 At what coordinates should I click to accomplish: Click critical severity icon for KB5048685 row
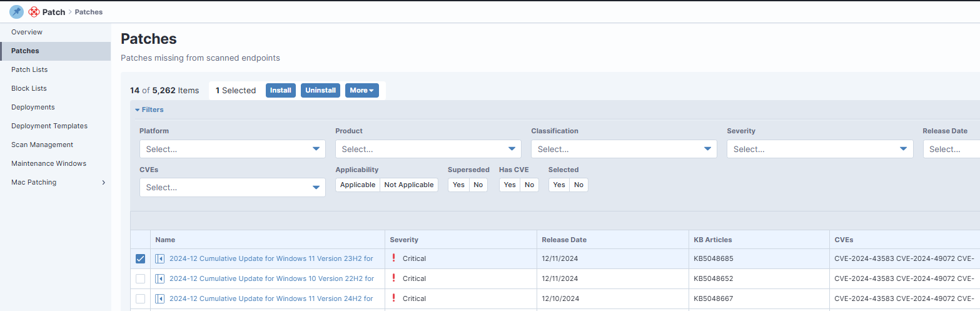click(393, 258)
